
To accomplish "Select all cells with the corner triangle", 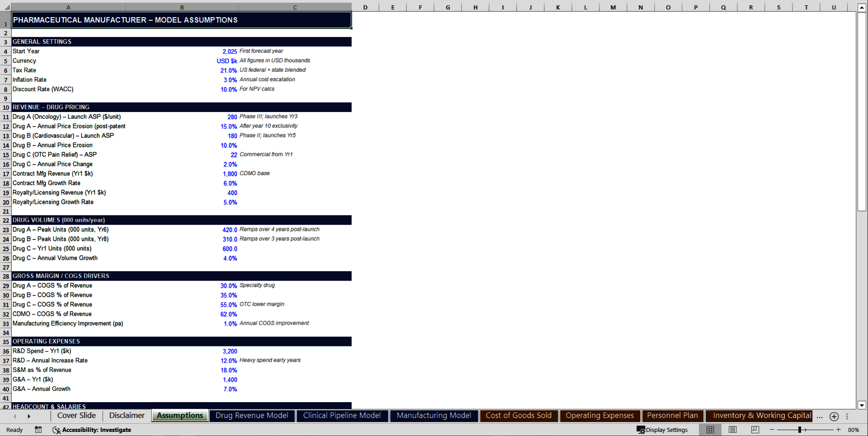I will coord(6,7).
